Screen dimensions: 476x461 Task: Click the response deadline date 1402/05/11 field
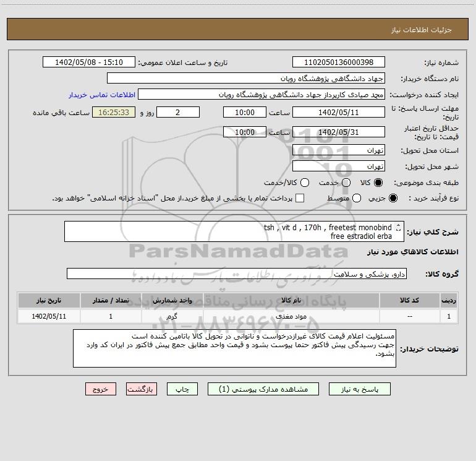[339, 112]
